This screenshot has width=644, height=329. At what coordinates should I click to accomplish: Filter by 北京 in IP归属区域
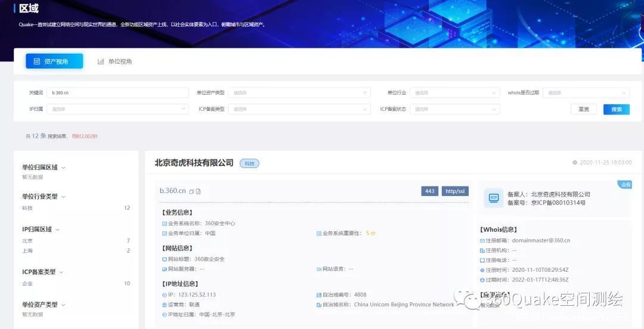click(x=27, y=241)
